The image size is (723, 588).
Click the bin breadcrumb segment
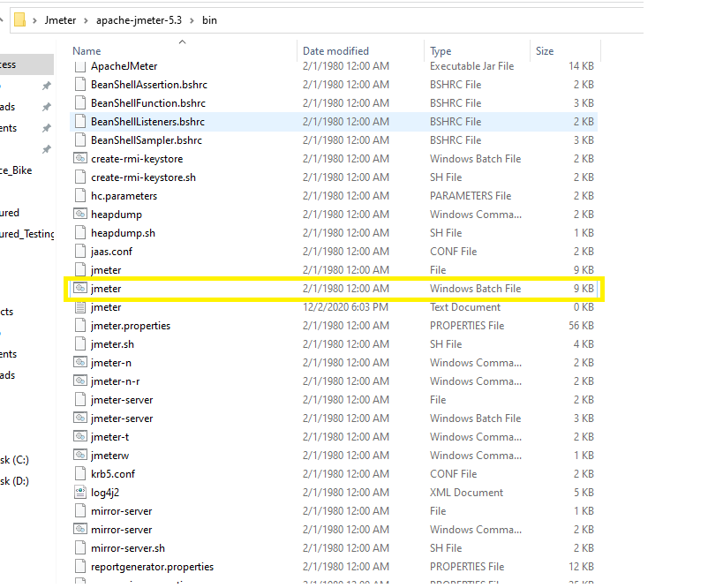(209, 20)
